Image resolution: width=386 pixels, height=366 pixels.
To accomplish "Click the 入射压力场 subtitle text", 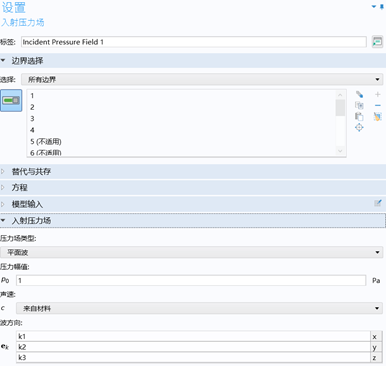I will point(23,22).
